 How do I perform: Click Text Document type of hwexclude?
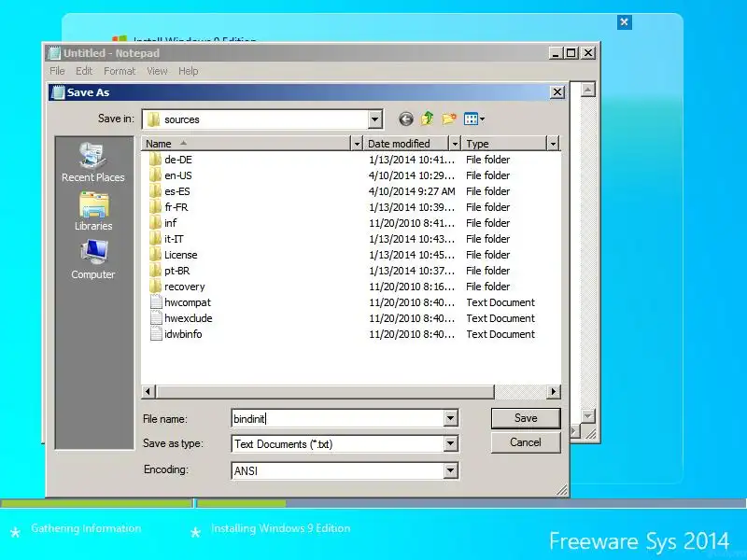[500, 318]
